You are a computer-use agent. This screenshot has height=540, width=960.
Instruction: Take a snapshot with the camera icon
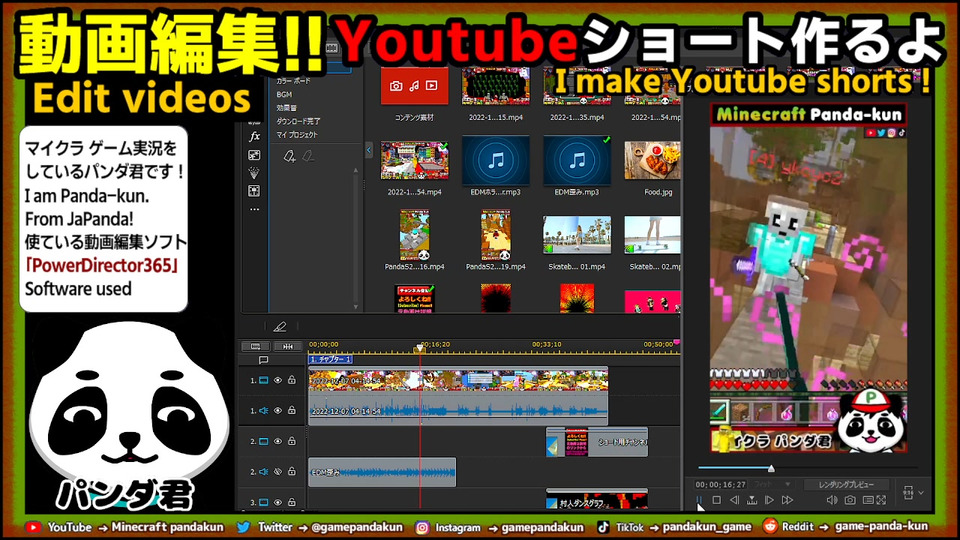(x=850, y=500)
